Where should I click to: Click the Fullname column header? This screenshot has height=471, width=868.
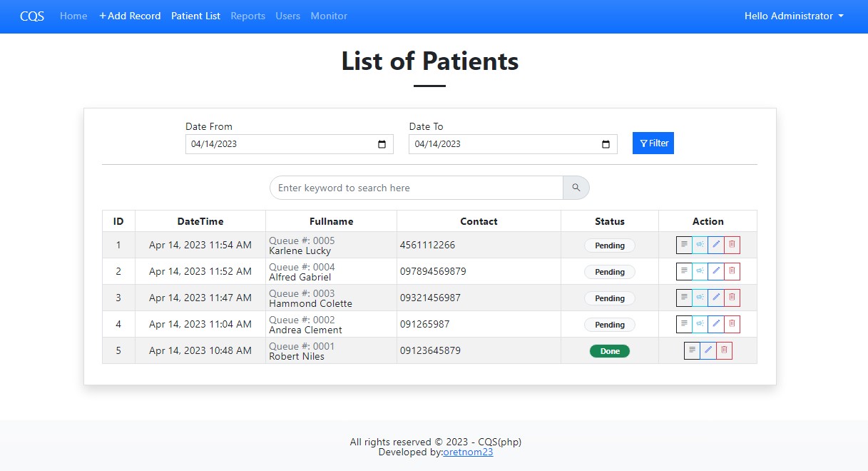click(332, 221)
